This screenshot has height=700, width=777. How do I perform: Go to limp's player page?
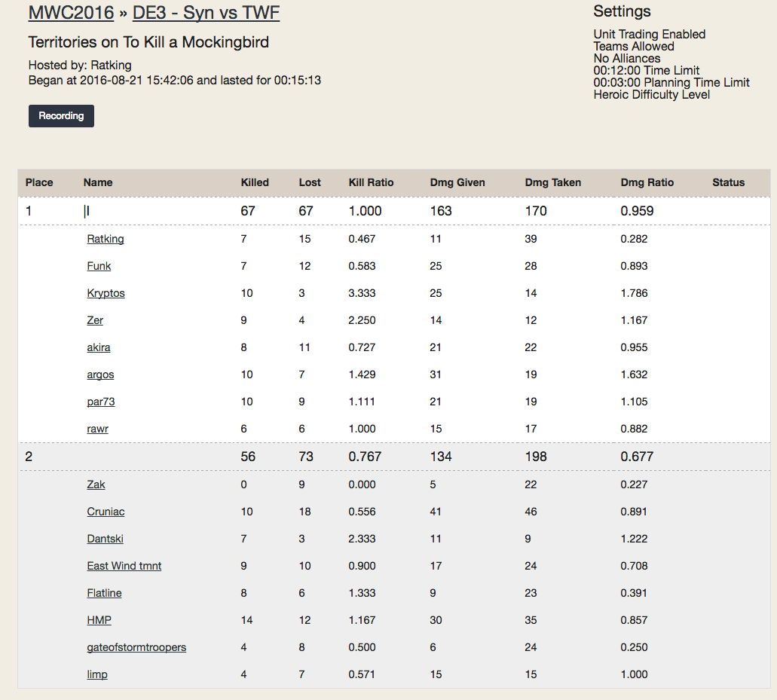96,674
